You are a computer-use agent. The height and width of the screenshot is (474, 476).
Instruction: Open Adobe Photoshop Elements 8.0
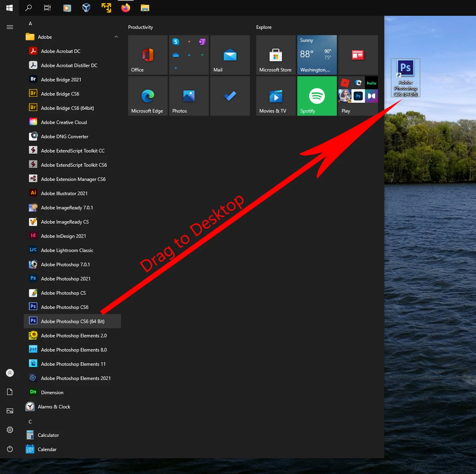click(x=72, y=350)
